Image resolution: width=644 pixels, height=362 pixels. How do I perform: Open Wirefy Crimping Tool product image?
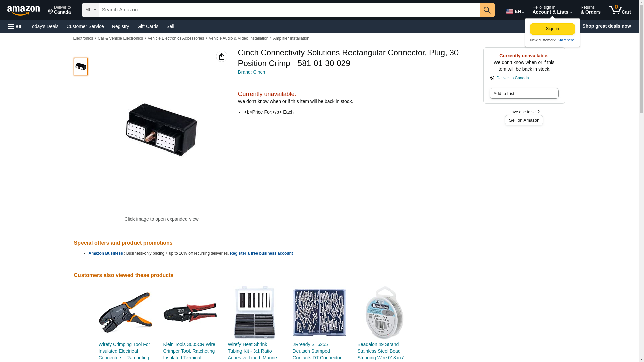125,312
